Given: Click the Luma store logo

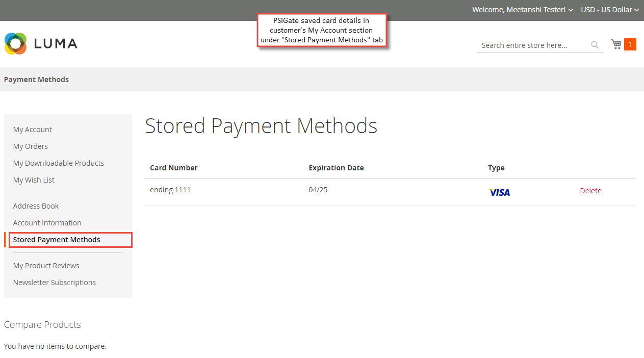Looking at the screenshot, I should pos(41,44).
